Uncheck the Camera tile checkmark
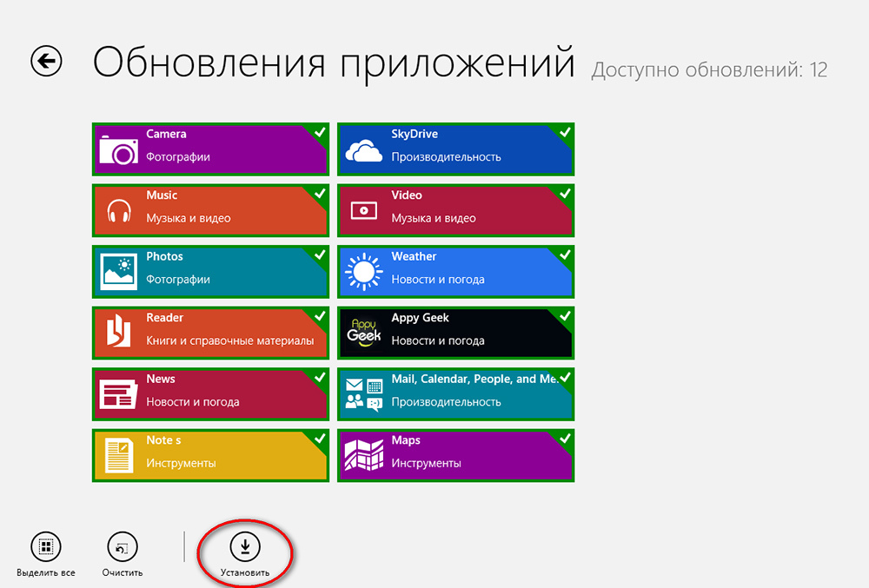Image resolution: width=869 pixels, height=588 pixels. tap(320, 132)
